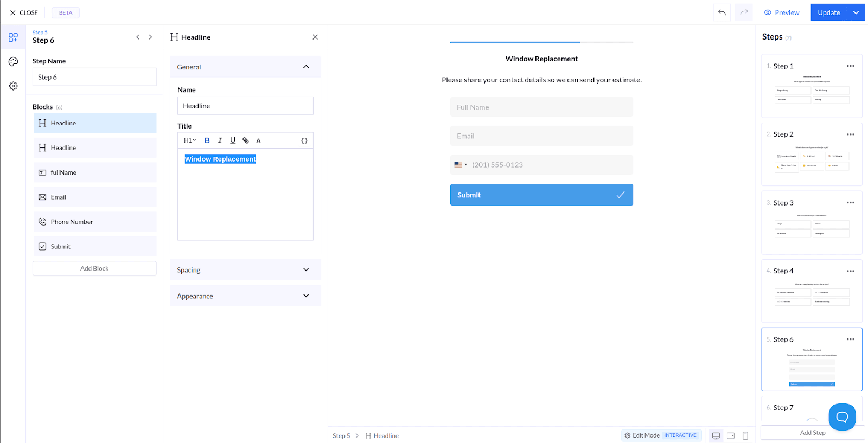Expand the Appearance section
Image resolution: width=868 pixels, height=443 pixels.
click(x=245, y=296)
